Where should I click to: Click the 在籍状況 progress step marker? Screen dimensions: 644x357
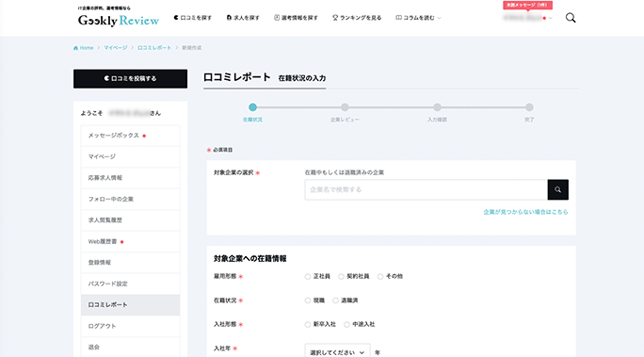252,107
